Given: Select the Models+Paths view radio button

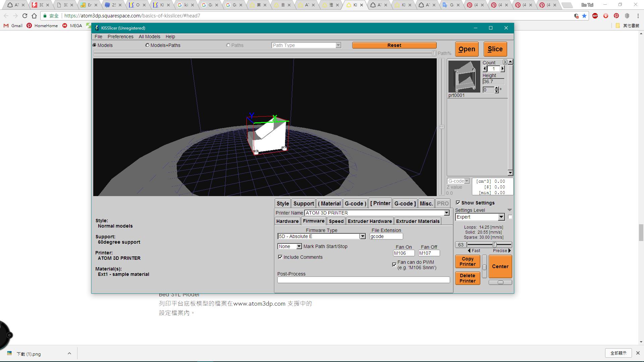Looking at the screenshot, I should coord(147,45).
